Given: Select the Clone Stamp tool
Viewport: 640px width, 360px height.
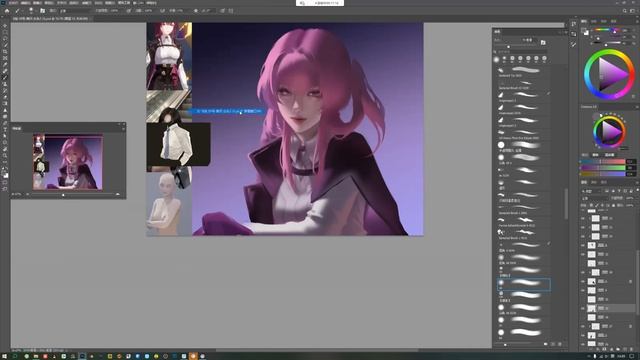Looking at the screenshot, I should point(5,84).
